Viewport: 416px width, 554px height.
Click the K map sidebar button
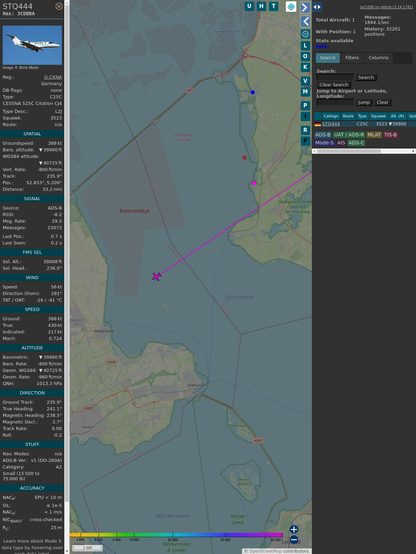tap(305, 67)
